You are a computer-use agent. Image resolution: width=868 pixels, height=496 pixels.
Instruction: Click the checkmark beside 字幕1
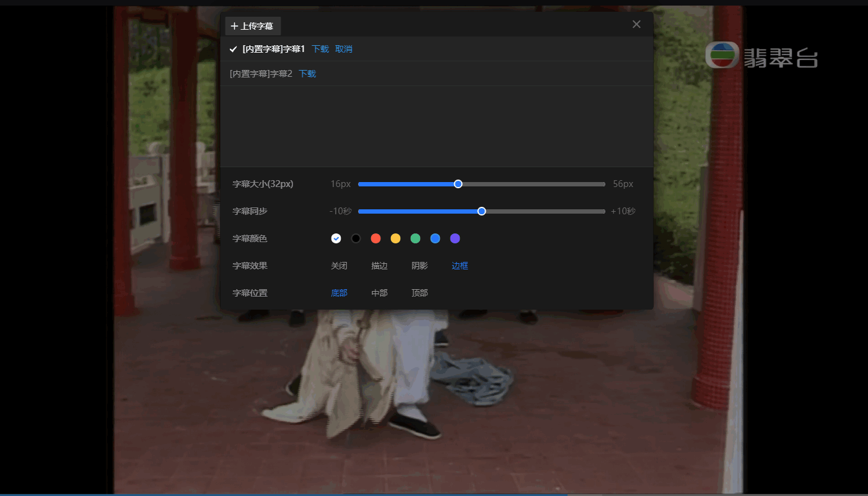(233, 48)
